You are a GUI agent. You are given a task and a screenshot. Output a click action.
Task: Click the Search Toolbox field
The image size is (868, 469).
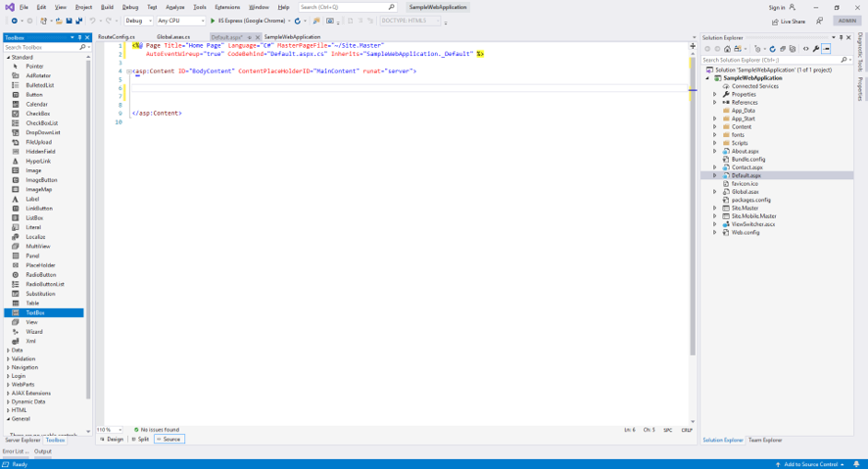[44, 47]
